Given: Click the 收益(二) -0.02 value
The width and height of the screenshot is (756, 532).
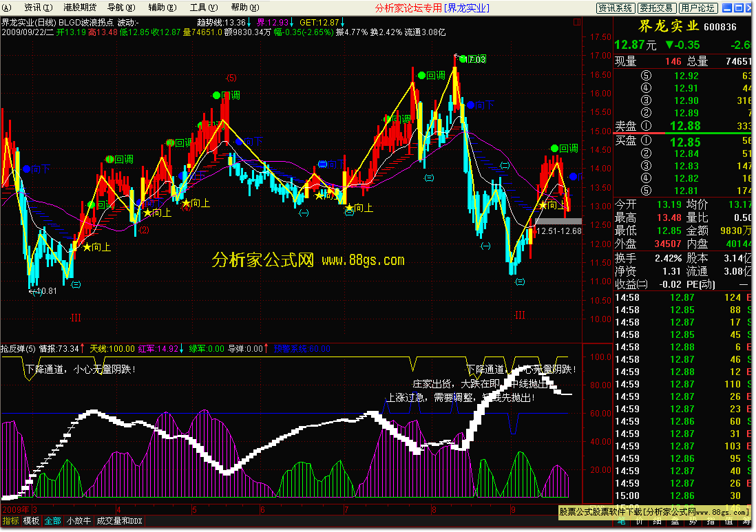Looking at the screenshot, I should point(670,284).
